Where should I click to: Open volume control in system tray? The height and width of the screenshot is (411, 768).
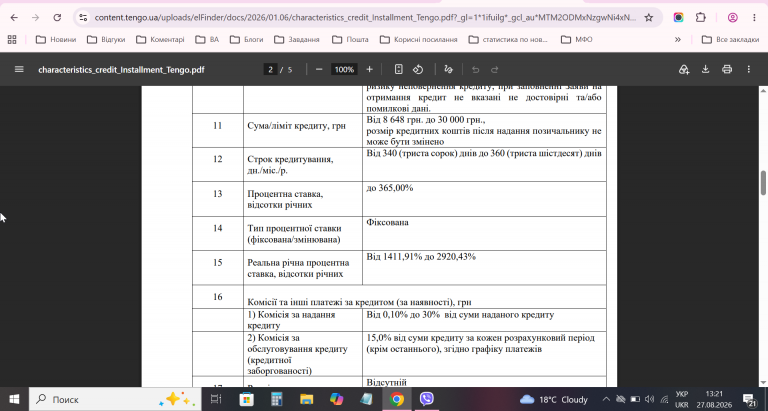649,399
